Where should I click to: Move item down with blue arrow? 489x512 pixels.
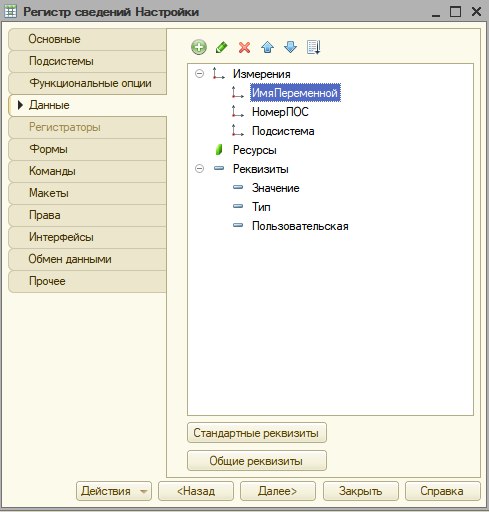click(x=290, y=47)
